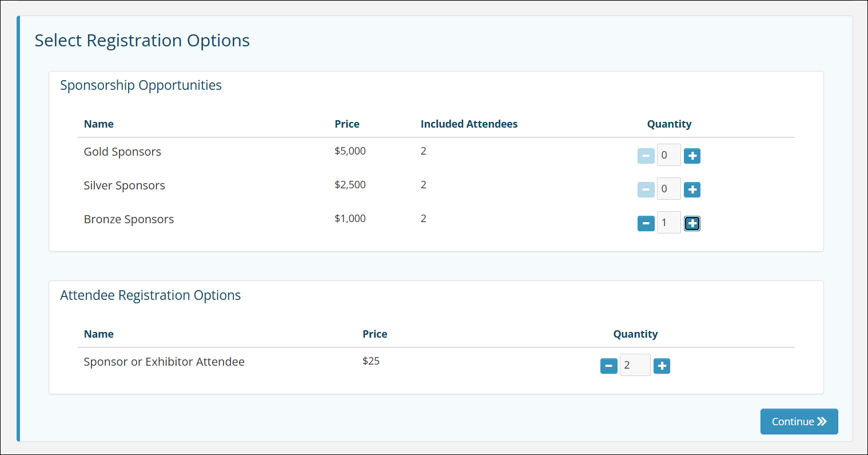Viewport: 868px width, 455px height.
Task: Click the Attendee Registration Options heading
Action: coord(150,295)
